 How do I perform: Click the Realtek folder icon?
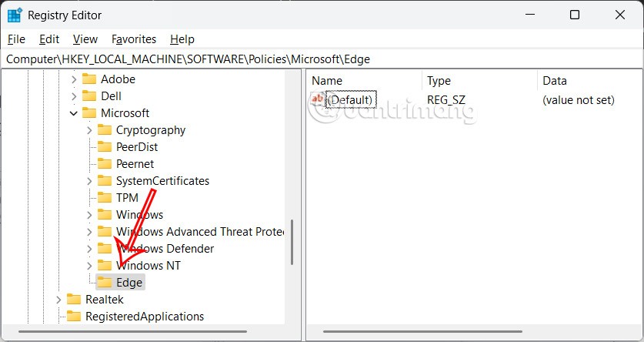pos(74,300)
